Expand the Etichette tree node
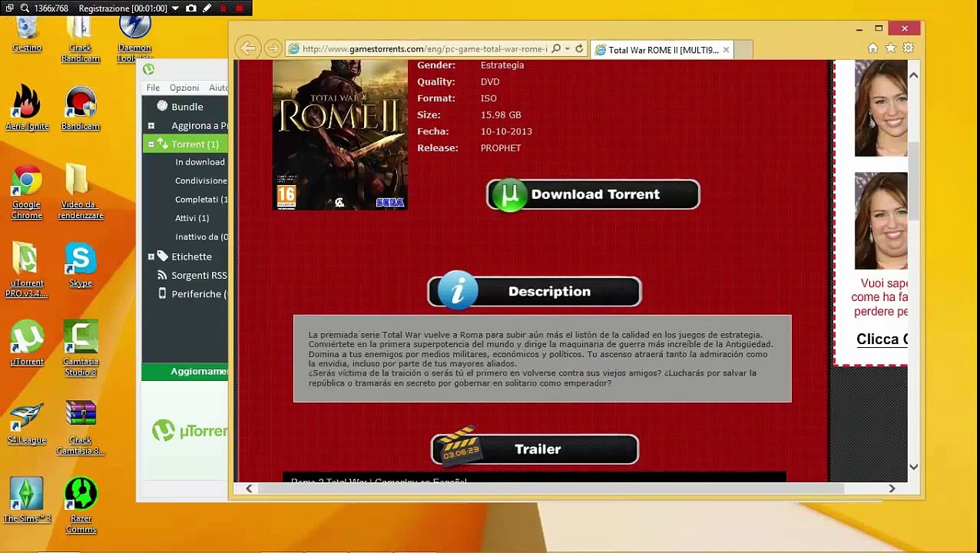 151,257
